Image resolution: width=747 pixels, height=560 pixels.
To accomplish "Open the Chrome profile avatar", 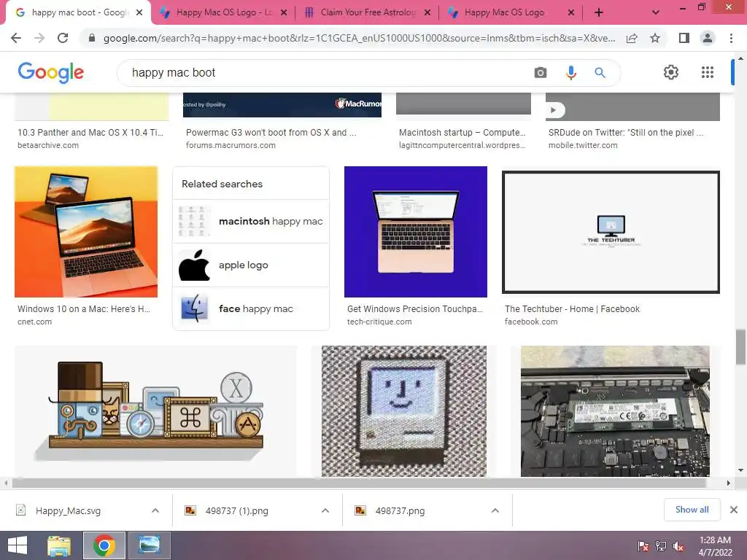I will pyautogui.click(x=708, y=38).
